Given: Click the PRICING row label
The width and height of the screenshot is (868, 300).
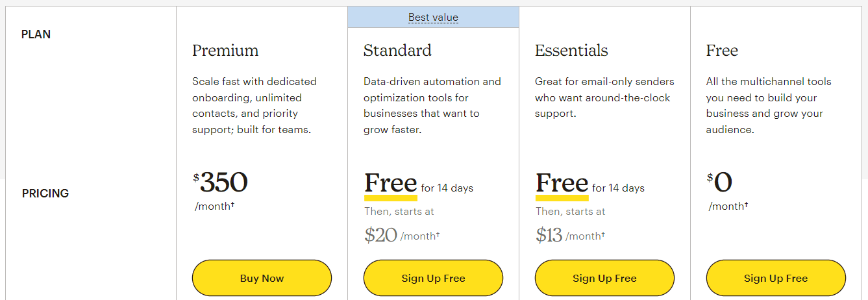Looking at the screenshot, I should (x=45, y=194).
